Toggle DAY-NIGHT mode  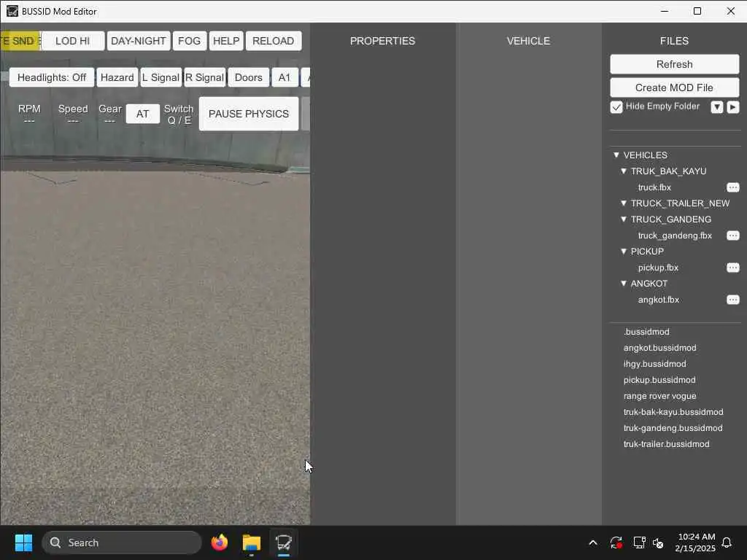[x=139, y=41]
